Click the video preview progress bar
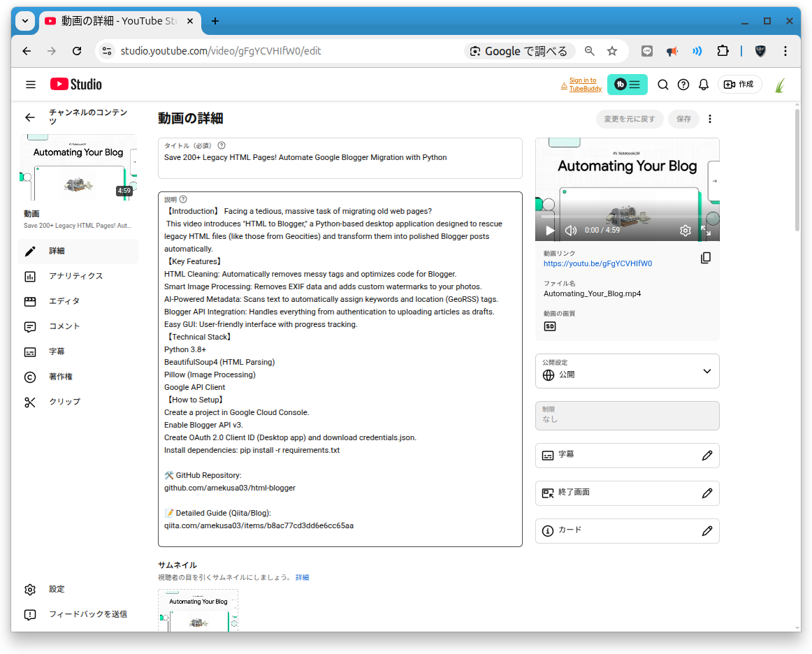 click(x=627, y=217)
